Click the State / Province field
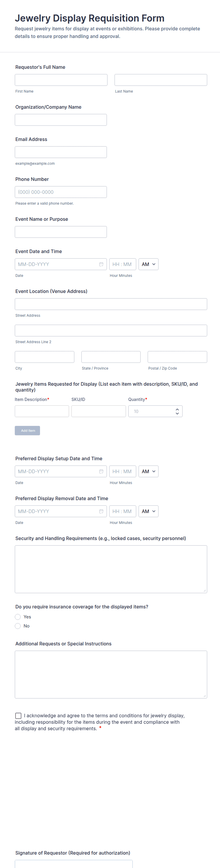This screenshot has width=220, height=868. 111,357
